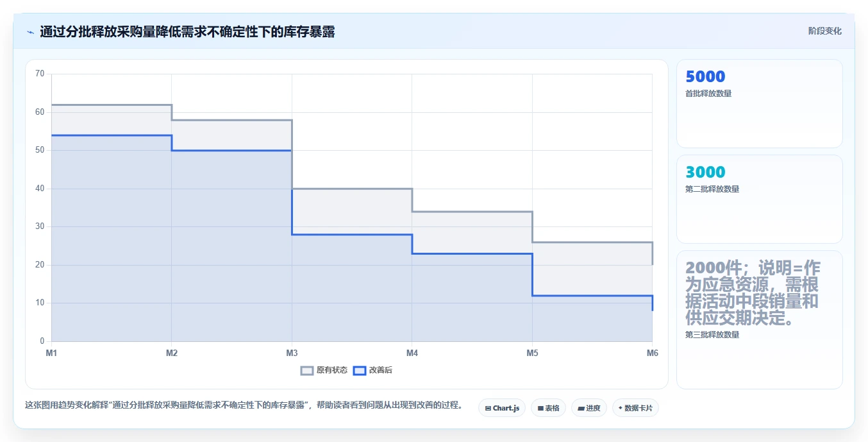Image resolution: width=868 pixels, height=442 pixels.
Task: Click the 5000 value text
Action: tap(705, 76)
